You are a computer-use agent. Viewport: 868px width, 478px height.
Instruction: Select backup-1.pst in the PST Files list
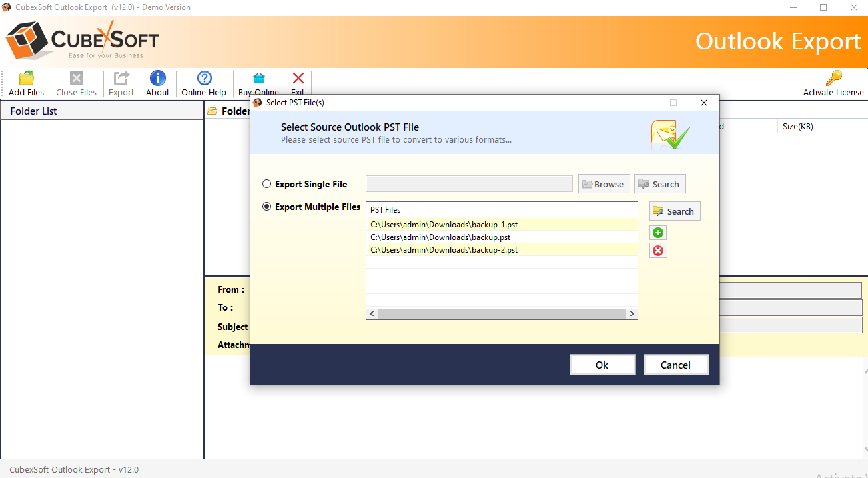(x=502, y=225)
